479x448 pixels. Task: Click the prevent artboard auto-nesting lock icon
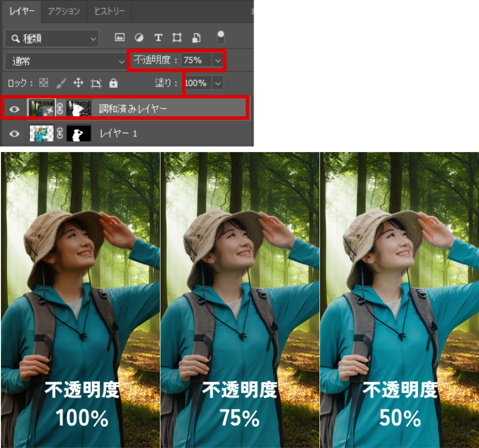click(x=96, y=83)
